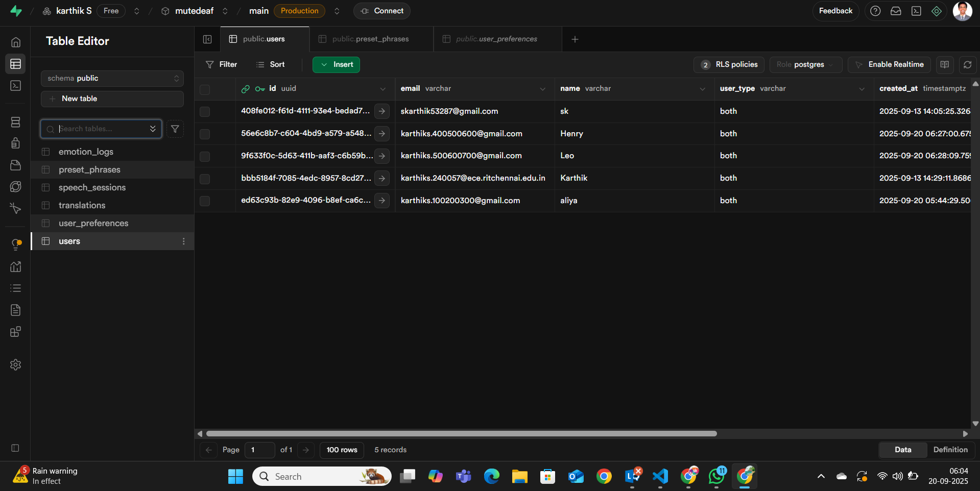Image resolution: width=980 pixels, height=491 pixels.
Task: Open the user_type column header dropdown
Action: click(x=862, y=89)
